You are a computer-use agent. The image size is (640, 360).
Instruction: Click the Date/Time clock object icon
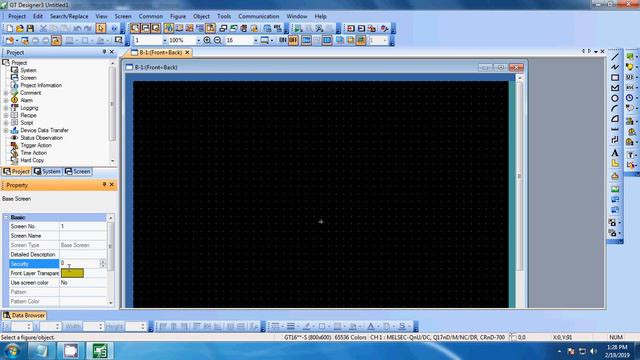pyautogui.click(x=630, y=98)
